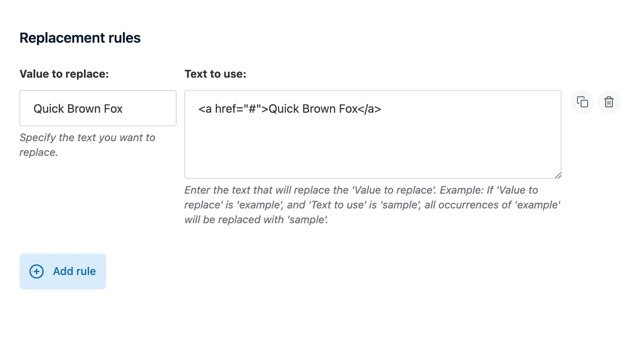644x339 pixels.
Task: Click the opening <a tag in textarea
Action: (x=205, y=109)
